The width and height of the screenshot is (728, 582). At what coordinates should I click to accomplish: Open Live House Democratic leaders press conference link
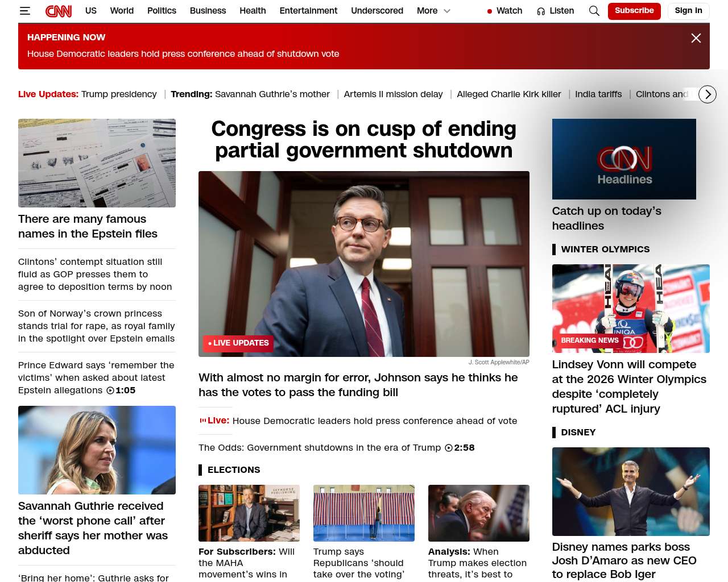click(x=358, y=421)
